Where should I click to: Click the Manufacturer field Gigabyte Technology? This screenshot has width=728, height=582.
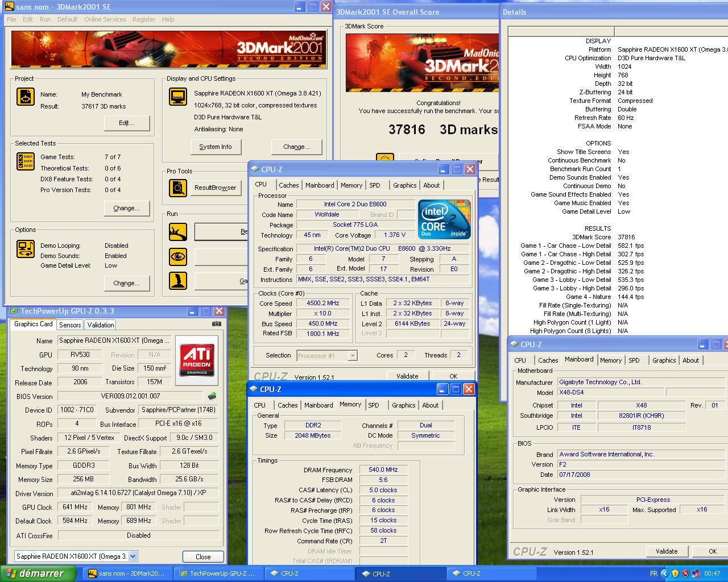pos(641,382)
